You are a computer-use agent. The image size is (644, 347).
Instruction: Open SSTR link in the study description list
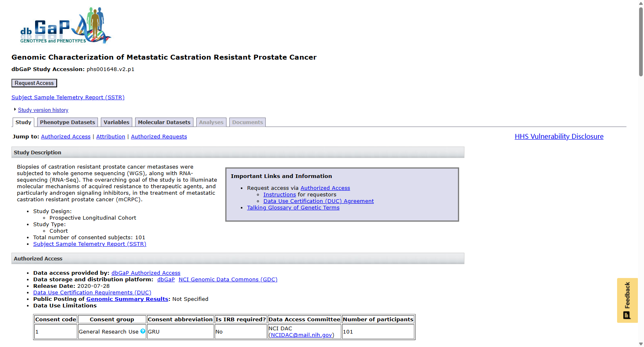coord(89,244)
